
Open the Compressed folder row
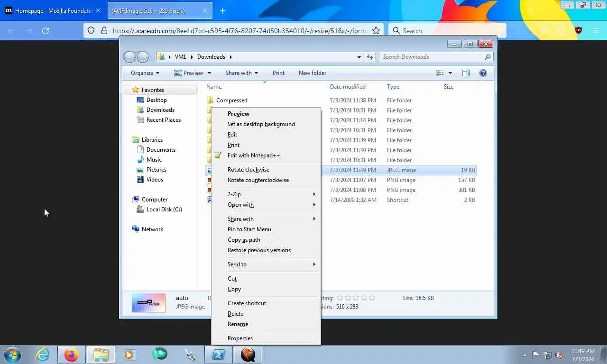coord(341,100)
